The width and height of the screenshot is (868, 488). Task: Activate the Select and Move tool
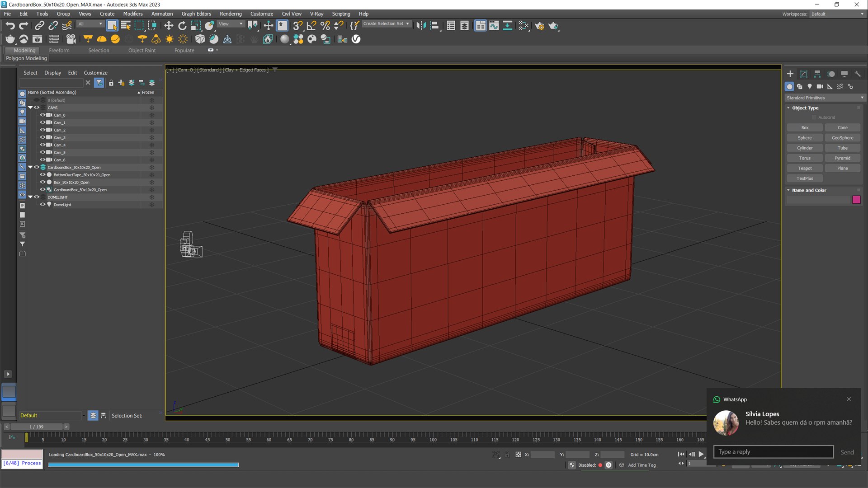click(169, 26)
